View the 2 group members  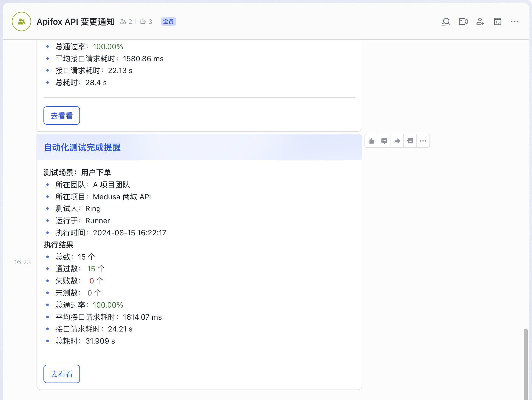pyautogui.click(x=126, y=21)
